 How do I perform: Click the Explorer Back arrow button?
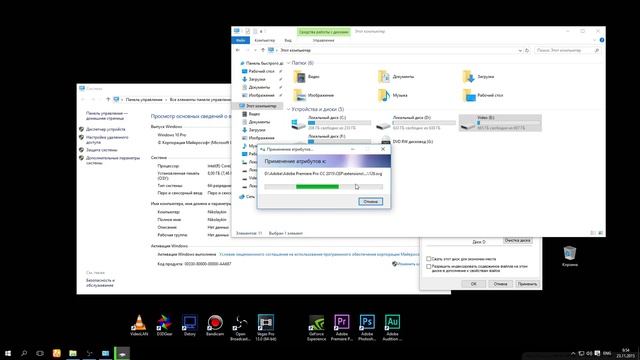238,50
